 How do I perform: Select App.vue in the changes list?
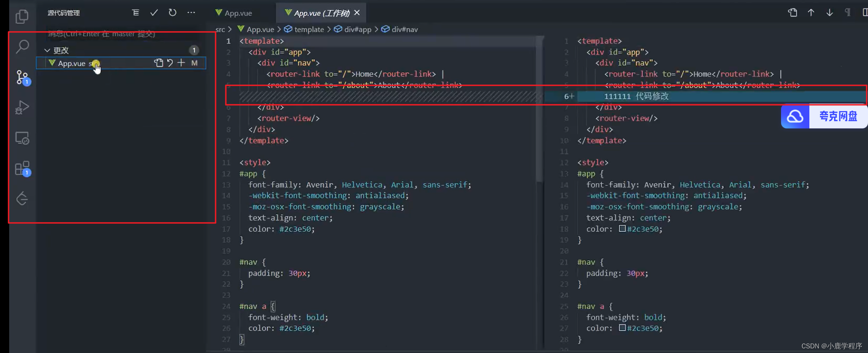[121, 63]
